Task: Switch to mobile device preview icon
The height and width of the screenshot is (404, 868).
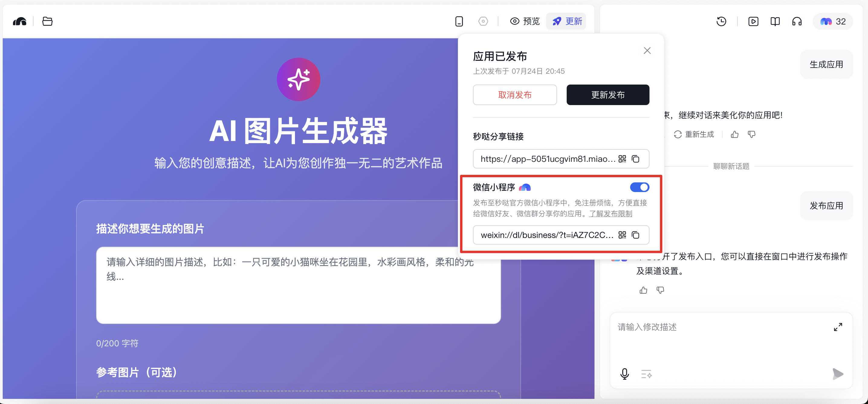Action: click(x=459, y=21)
